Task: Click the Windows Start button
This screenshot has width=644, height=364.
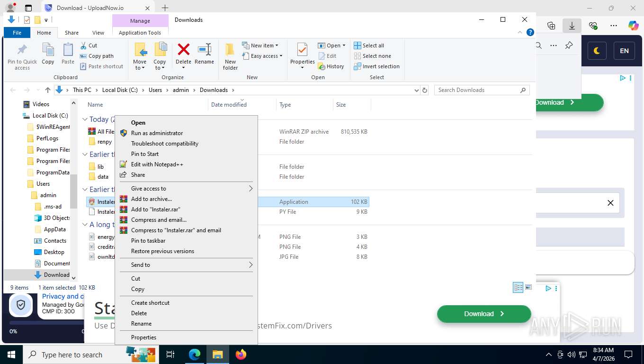Action: click(x=11, y=355)
